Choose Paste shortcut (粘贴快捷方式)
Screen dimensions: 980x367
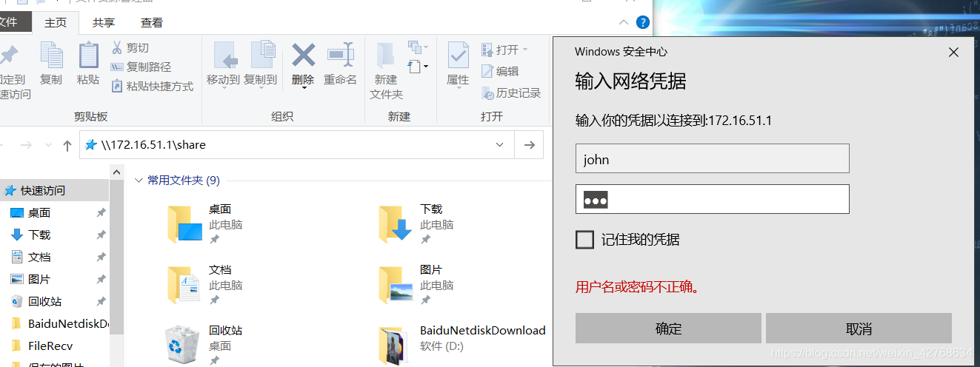(x=152, y=87)
